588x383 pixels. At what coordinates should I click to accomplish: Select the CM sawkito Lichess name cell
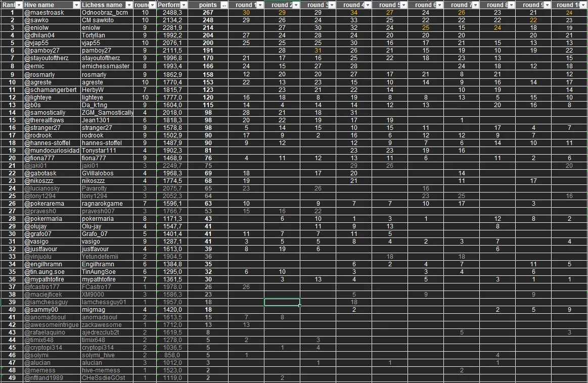coord(107,20)
